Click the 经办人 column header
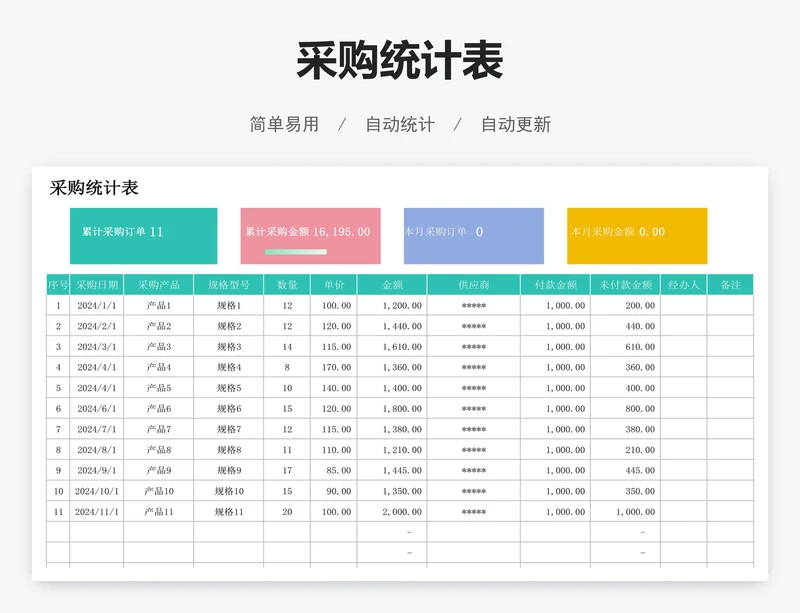Viewport: 800px width, 613px height. (684, 285)
